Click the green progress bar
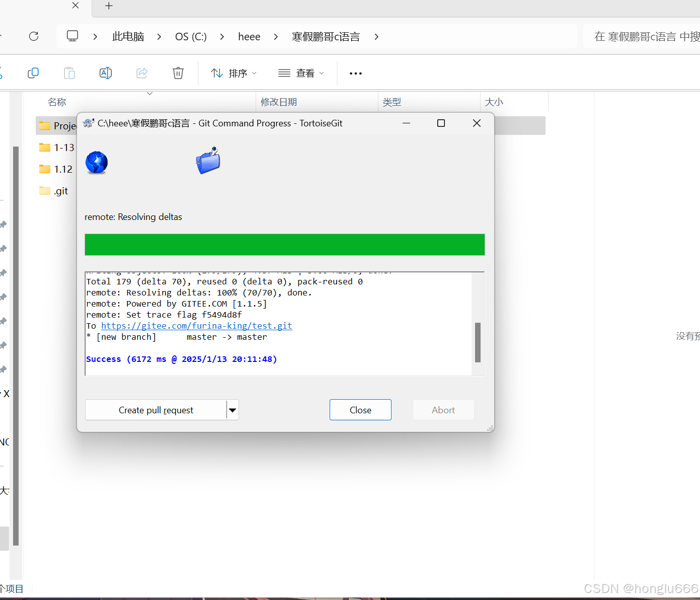Screen dimensions: 700x600 tap(285, 245)
